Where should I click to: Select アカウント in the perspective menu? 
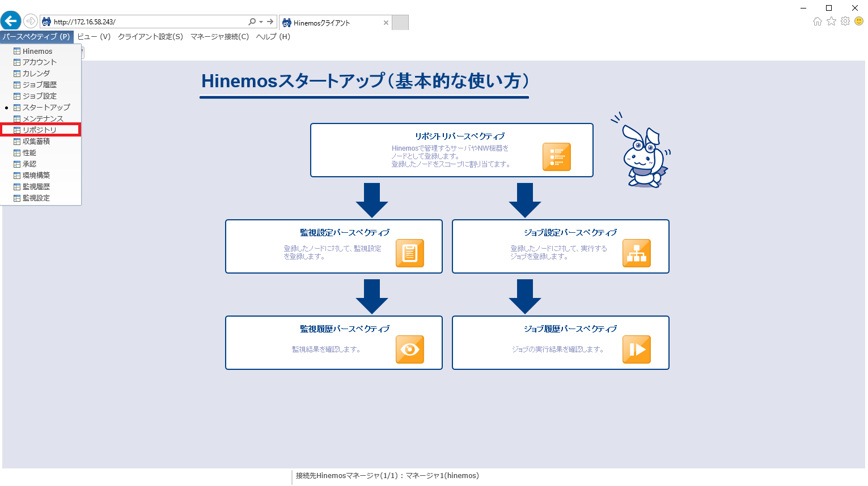[41, 62]
